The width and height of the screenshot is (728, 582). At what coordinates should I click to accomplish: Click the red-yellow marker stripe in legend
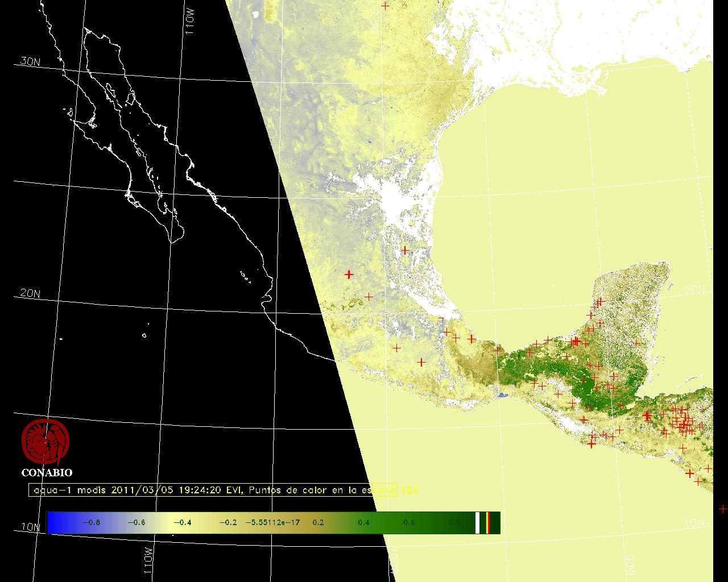488,522
